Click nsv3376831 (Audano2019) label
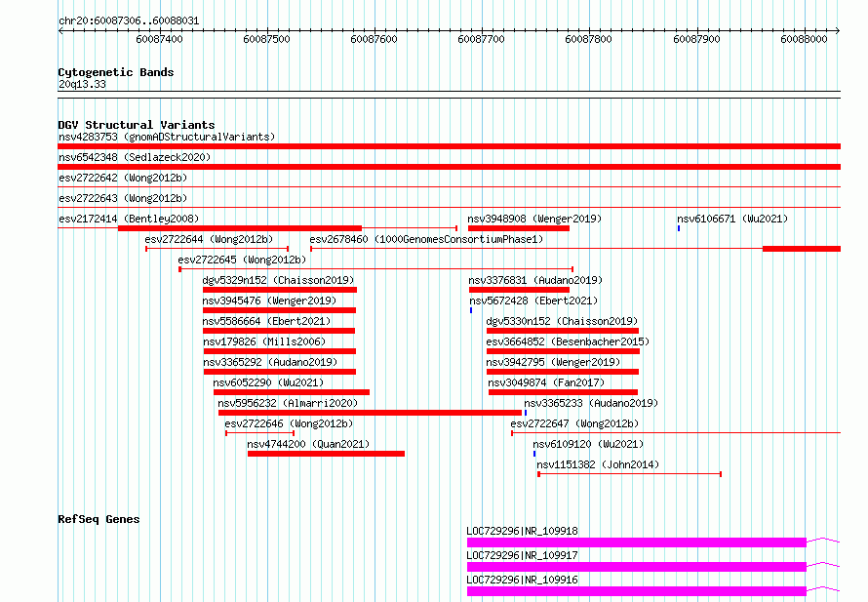Screen dimensions: 868x602 click(x=535, y=280)
